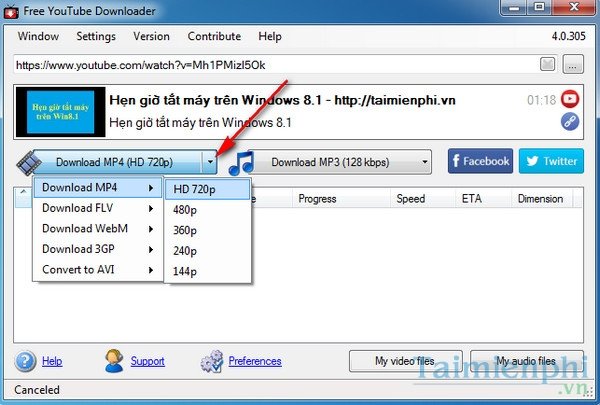This screenshot has width=600, height=405.
Task: Open the Help menu in menu bar
Action: (270, 36)
